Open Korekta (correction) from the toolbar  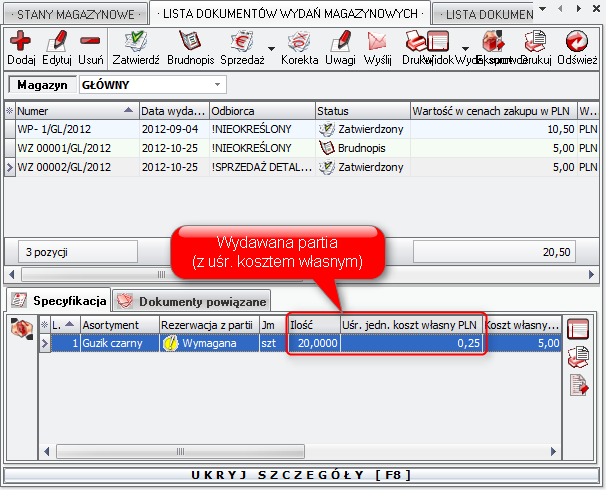coord(299,46)
